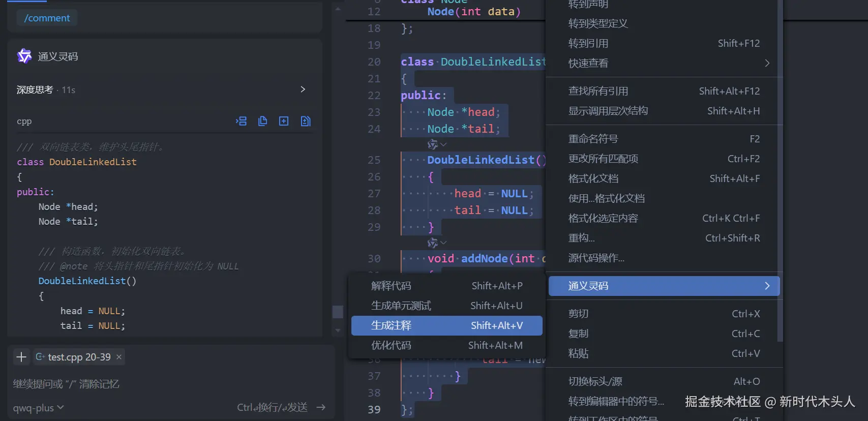Click the Lingma inline icon above addNode
Screen dimensions: 868x421
point(433,243)
